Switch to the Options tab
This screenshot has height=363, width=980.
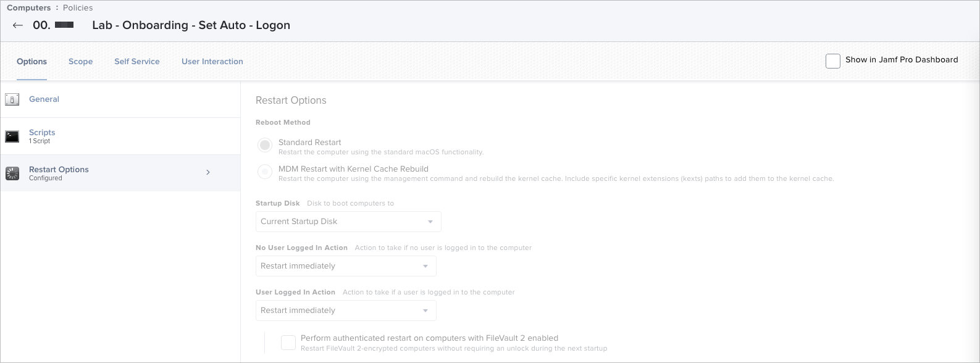[31, 62]
